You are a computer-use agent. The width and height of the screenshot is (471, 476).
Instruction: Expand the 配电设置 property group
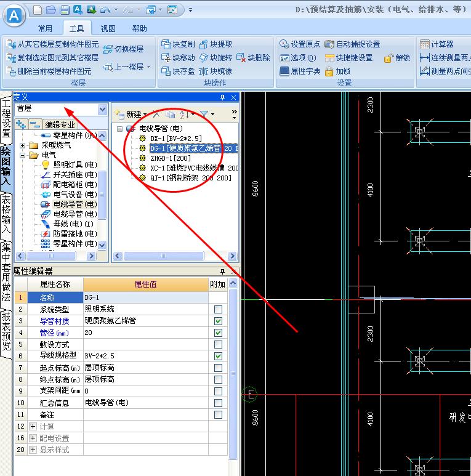pyautogui.click(x=33, y=438)
